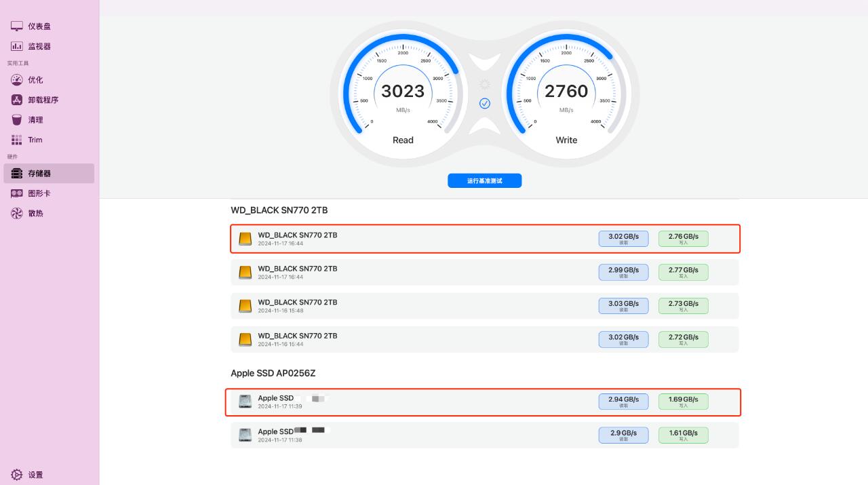Click the 2760 write value
Image resolution: width=868 pixels, height=485 pixels.
tap(566, 91)
